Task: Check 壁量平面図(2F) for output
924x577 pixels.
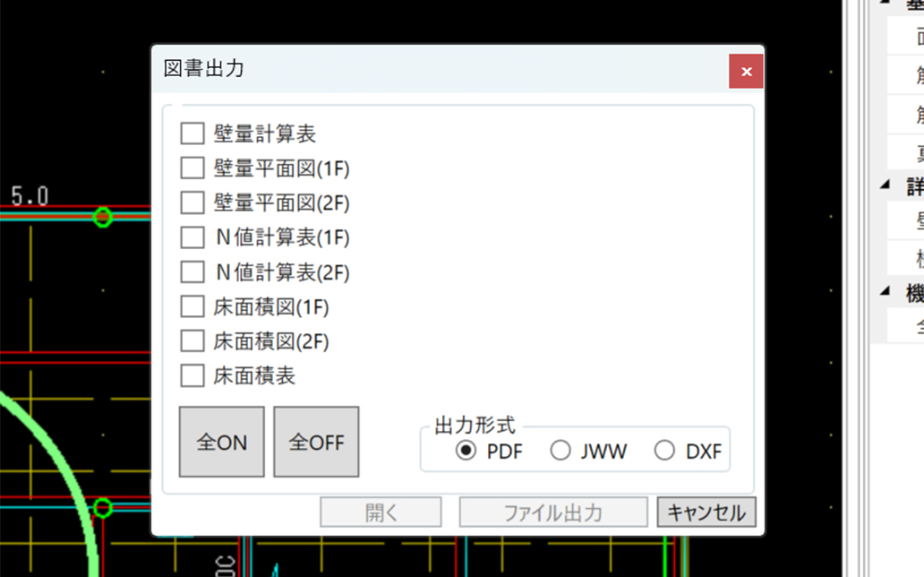Action: [192, 202]
